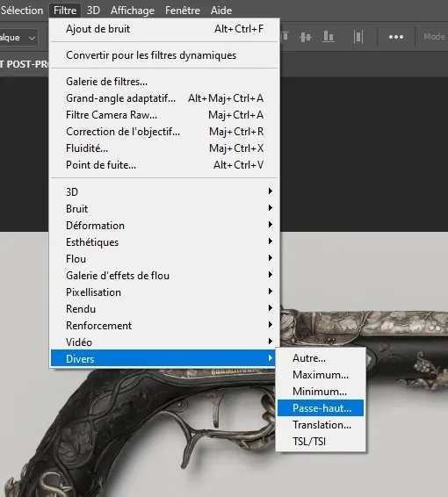Open Galerie de filtres
This screenshot has width=448, height=497.
164,82
